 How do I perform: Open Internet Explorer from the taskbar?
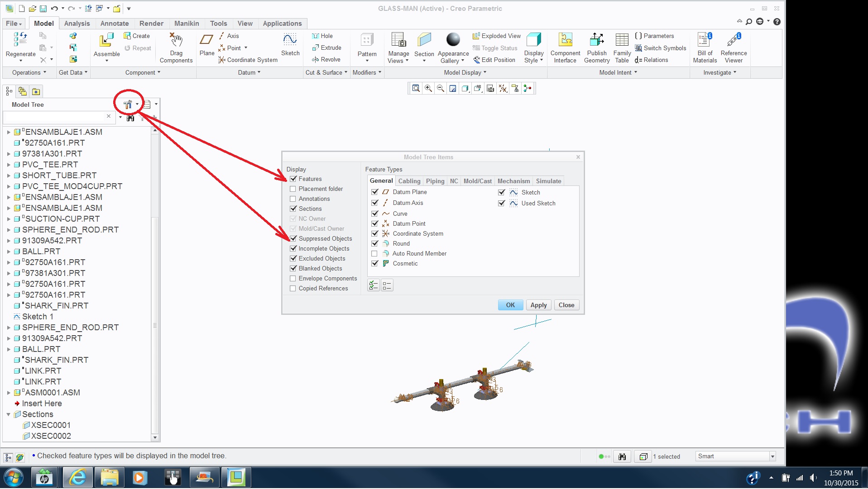tap(78, 478)
